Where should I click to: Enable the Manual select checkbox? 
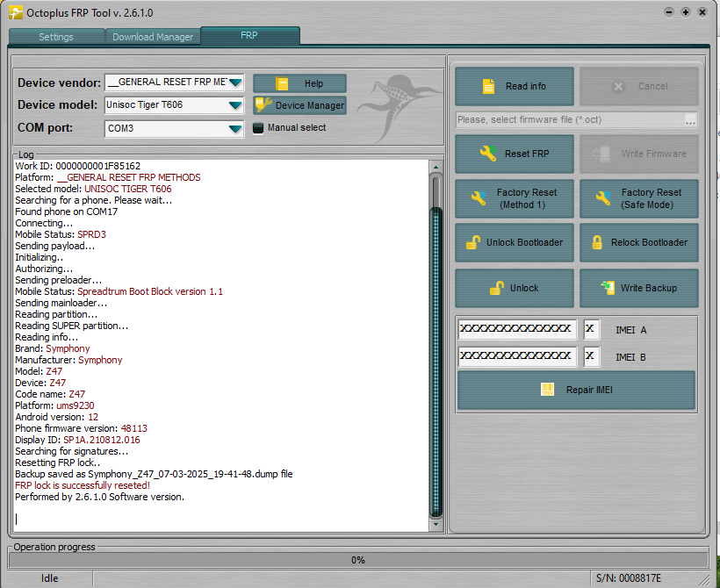(258, 128)
